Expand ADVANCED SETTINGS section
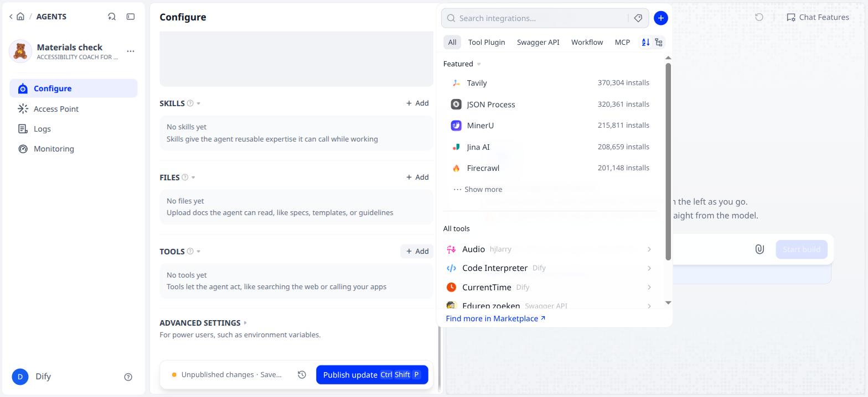Image resolution: width=868 pixels, height=397 pixels. (x=203, y=323)
